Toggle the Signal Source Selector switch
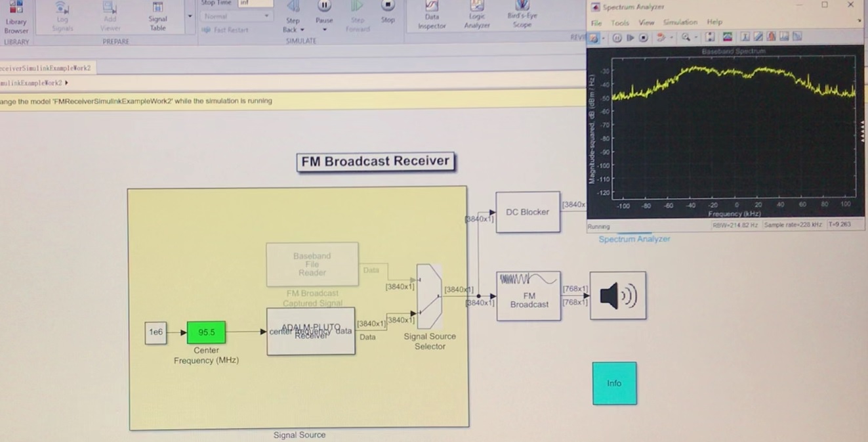 pyautogui.click(x=429, y=296)
